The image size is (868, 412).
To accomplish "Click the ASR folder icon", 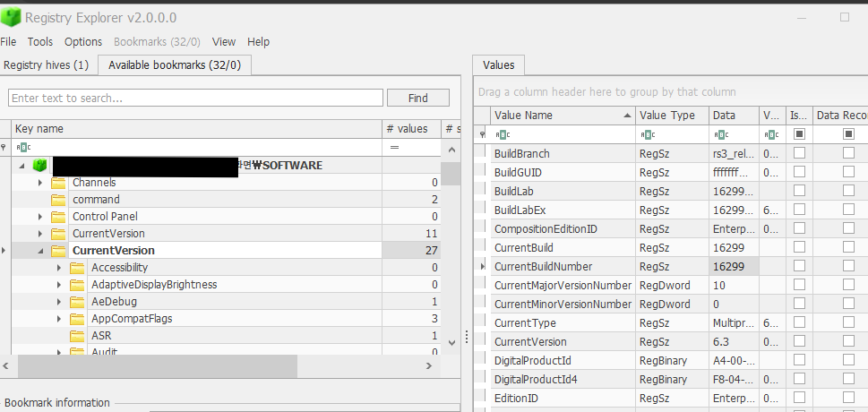I will click(77, 336).
